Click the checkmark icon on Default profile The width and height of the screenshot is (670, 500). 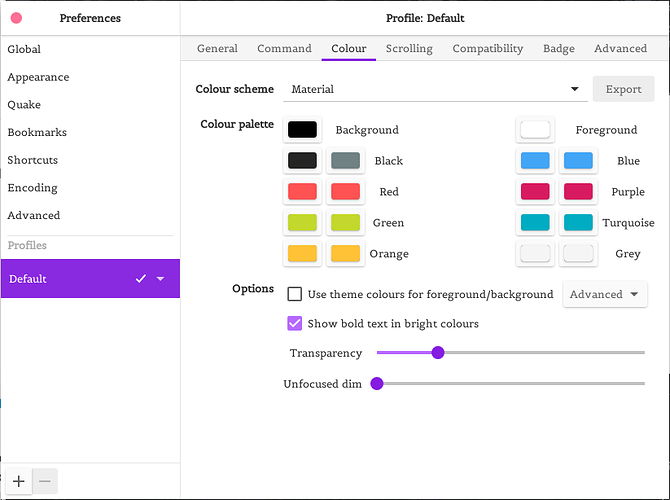click(x=141, y=279)
